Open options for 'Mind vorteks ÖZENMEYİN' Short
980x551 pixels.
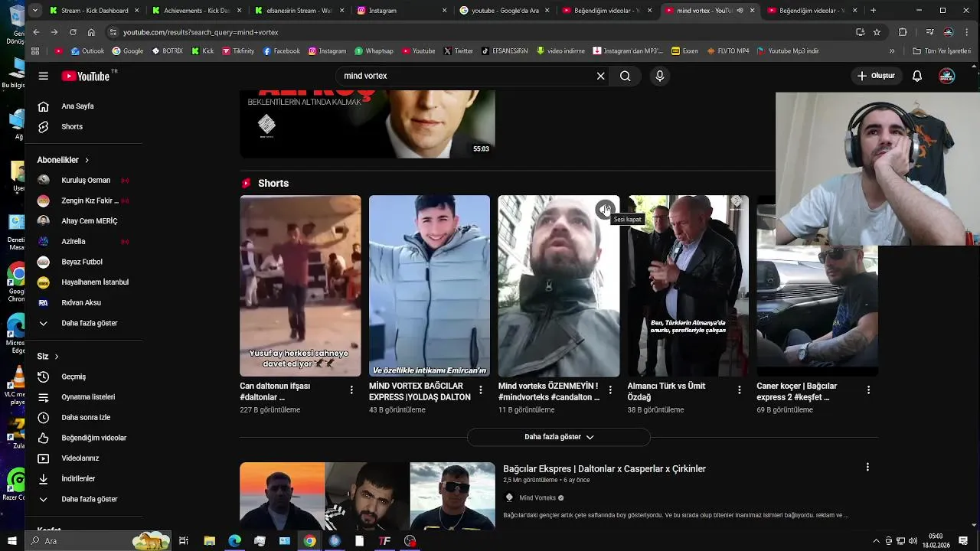[x=610, y=390]
